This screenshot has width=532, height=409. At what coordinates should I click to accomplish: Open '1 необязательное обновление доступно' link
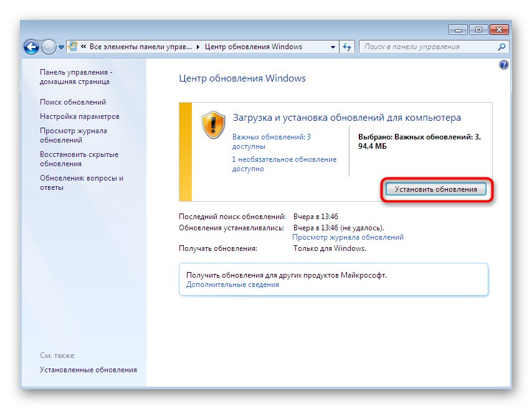[x=284, y=164]
